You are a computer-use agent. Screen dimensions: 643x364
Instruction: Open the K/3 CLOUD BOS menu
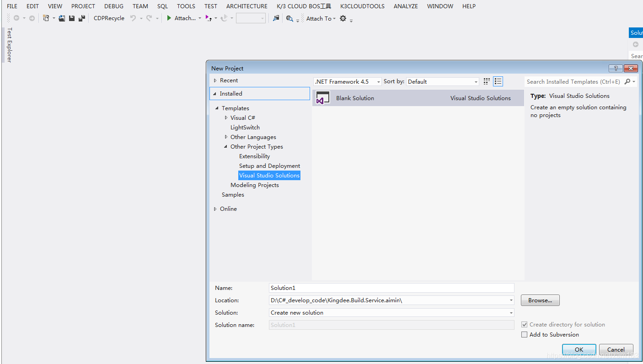coord(304,6)
